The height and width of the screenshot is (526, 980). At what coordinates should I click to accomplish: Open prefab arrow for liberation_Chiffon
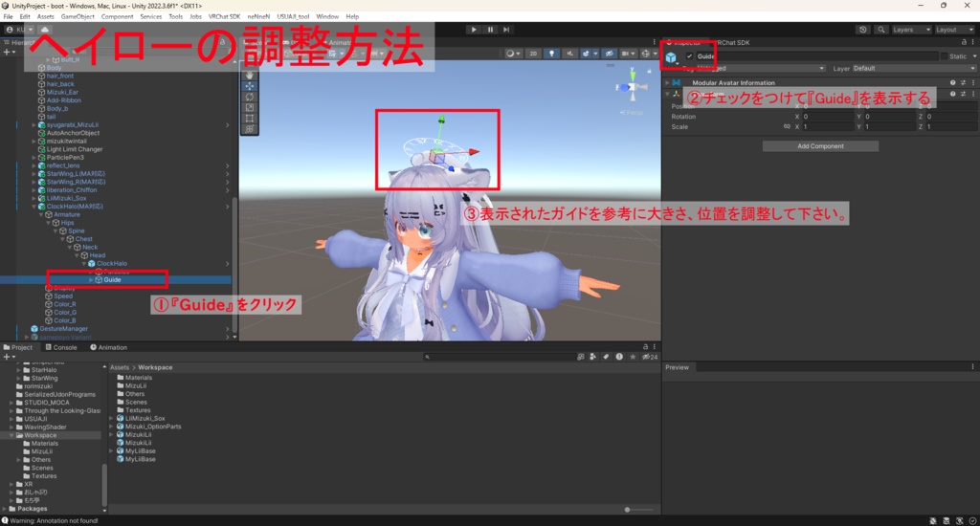(x=228, y=190)
